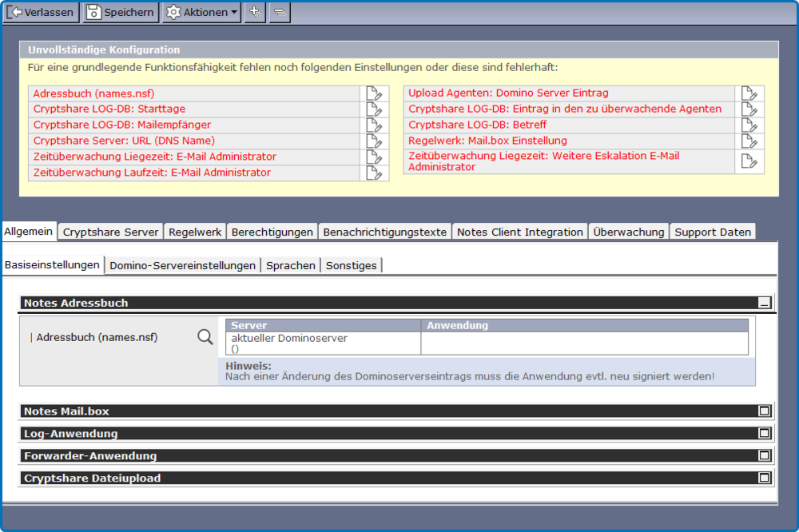799x532 pixels.
Task: Switch to the Regelwerk tab
Action: [x=195, y=232]
